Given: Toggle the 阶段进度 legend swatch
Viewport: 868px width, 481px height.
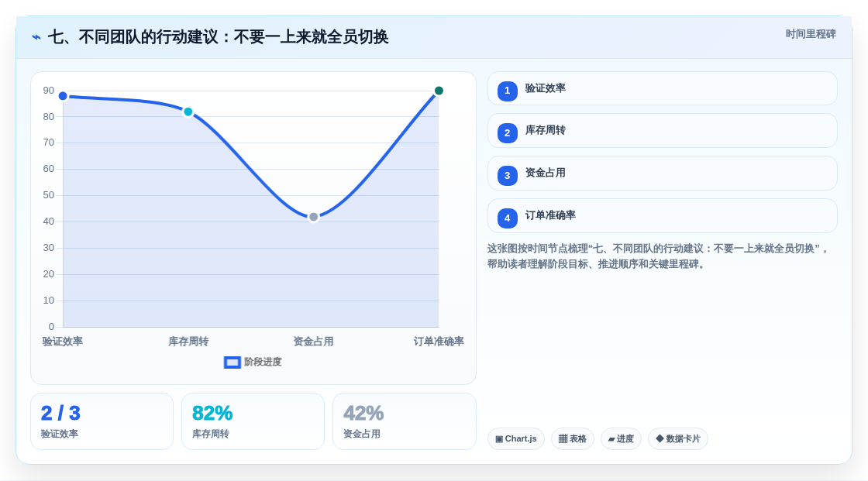Looking at the screenshot, I should tap(232, 362).
